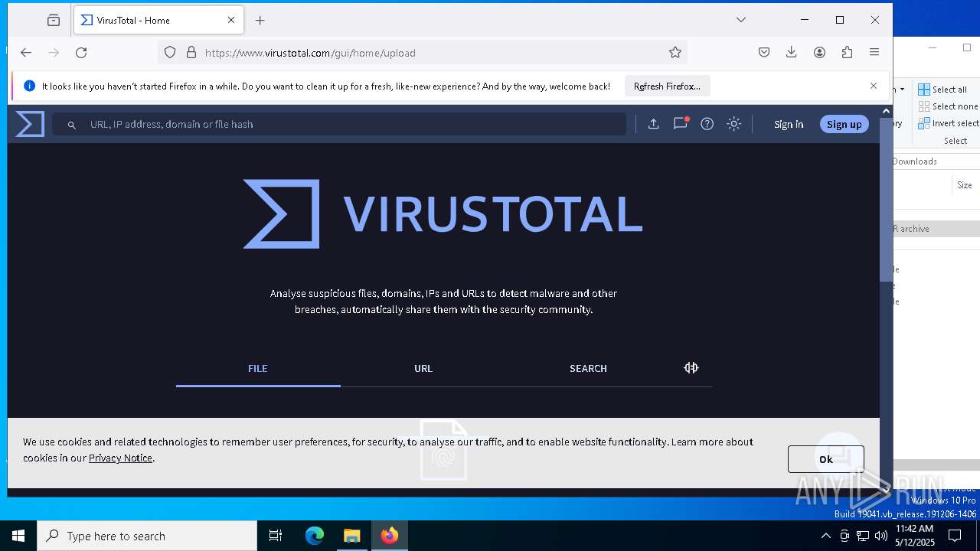Show hidden system tray icons
This screenshot has height=551, width=980.
tap(825, 536)
